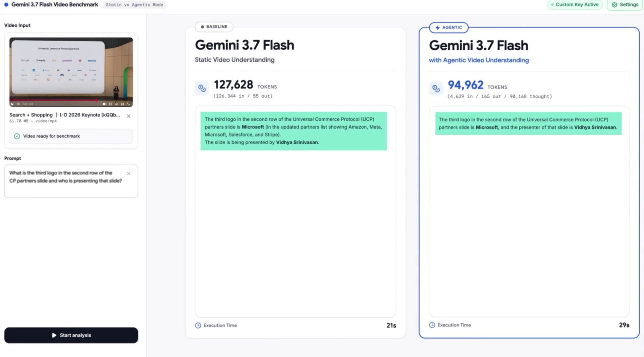Select the AGENTIC badge
Image resolution: width=644 pixels, height=357 pixels.
449,28
